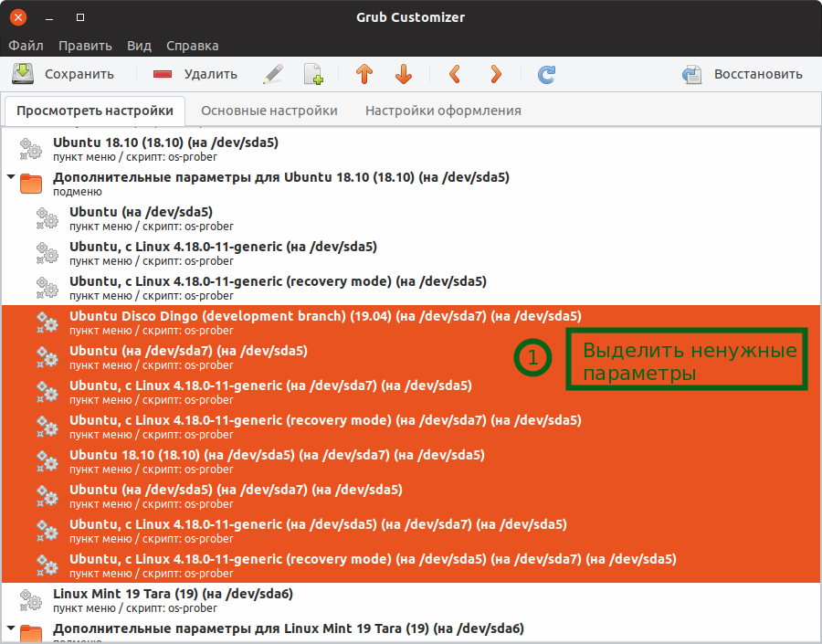Maximize the Grub Customizer window
The width and height of the screenshot is (822, 644).
[80, 17]
